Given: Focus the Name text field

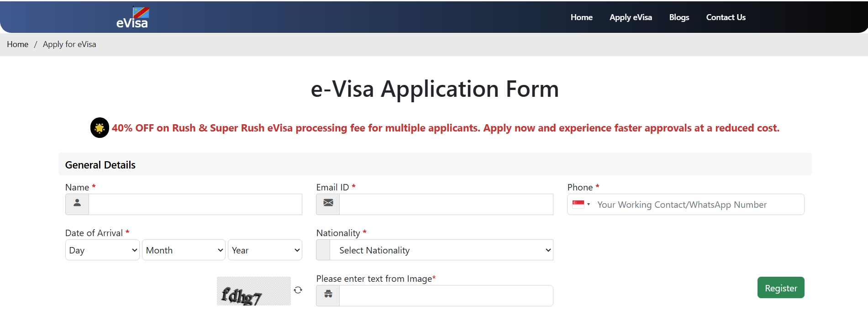Looking at the screenshot, I should [x=195, y=204].
